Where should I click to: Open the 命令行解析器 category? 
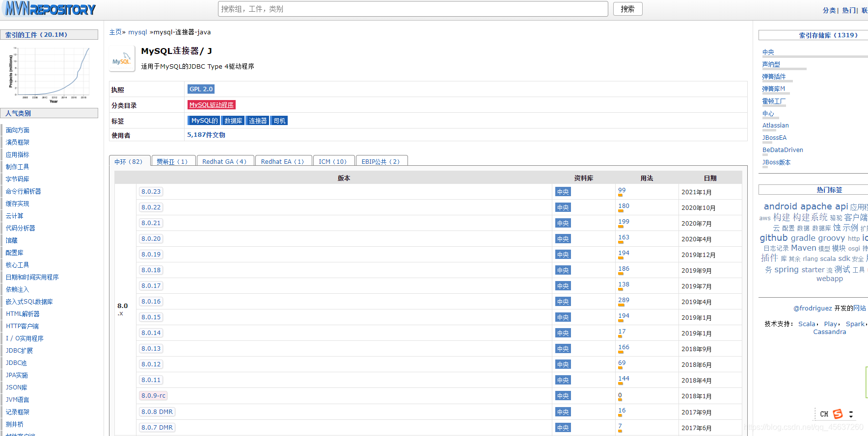click(24, 191)
